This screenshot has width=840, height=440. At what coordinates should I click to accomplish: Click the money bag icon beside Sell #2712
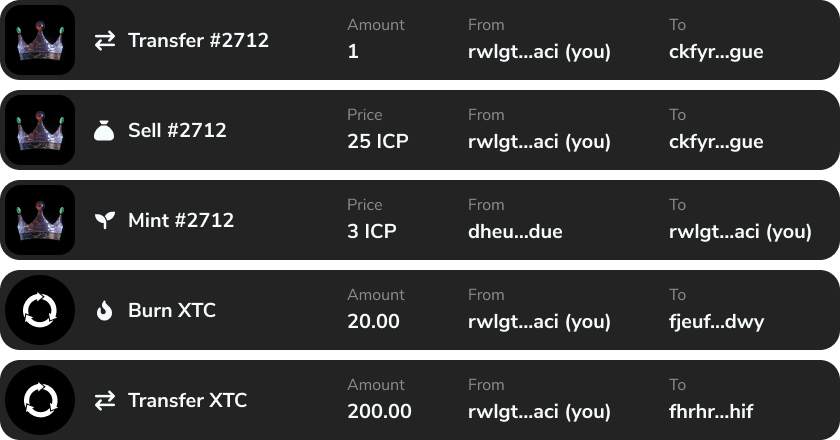[104, 130]
